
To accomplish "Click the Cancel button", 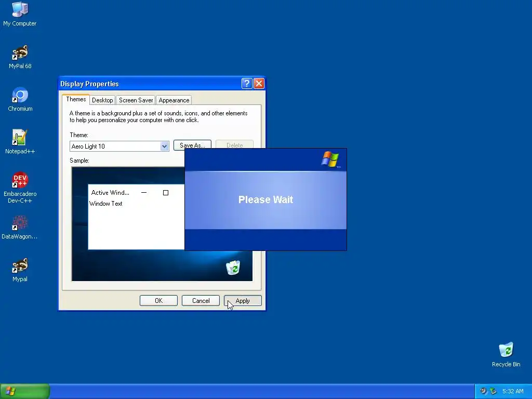I will [x=201, y=301].
